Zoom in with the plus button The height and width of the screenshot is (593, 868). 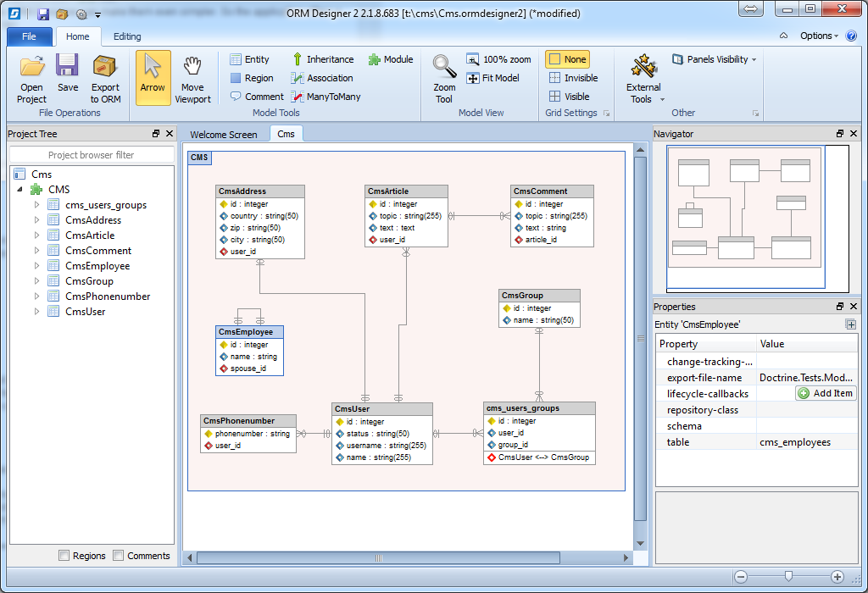[x=837, y=577]
